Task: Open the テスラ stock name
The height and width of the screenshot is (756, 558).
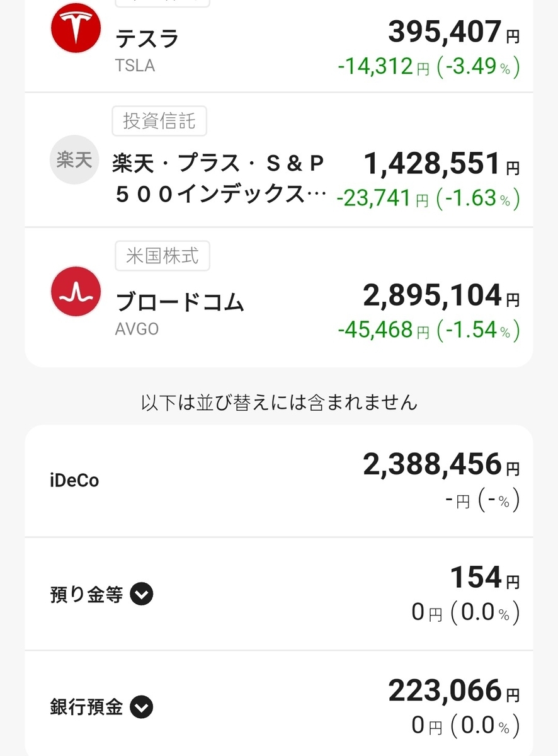Action: coord(147,38)
